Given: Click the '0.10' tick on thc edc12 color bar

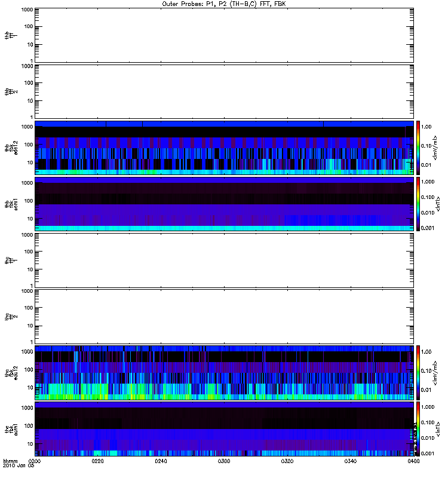Looking at the screenshot, I should 426,370.
